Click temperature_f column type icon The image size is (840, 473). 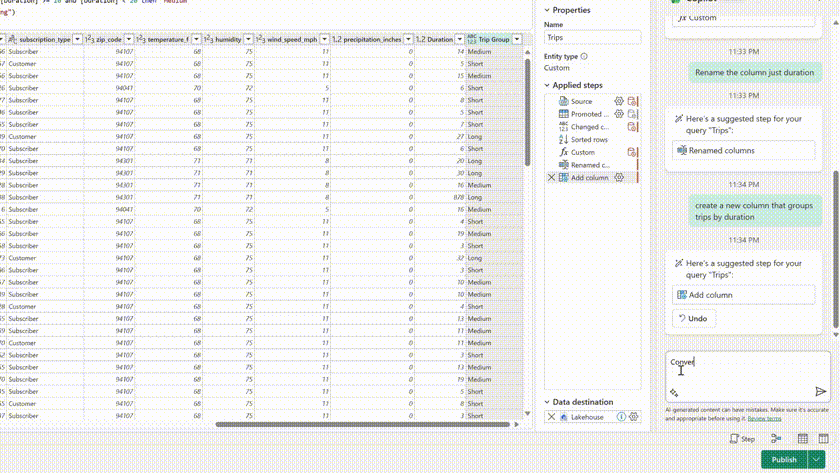141,39
